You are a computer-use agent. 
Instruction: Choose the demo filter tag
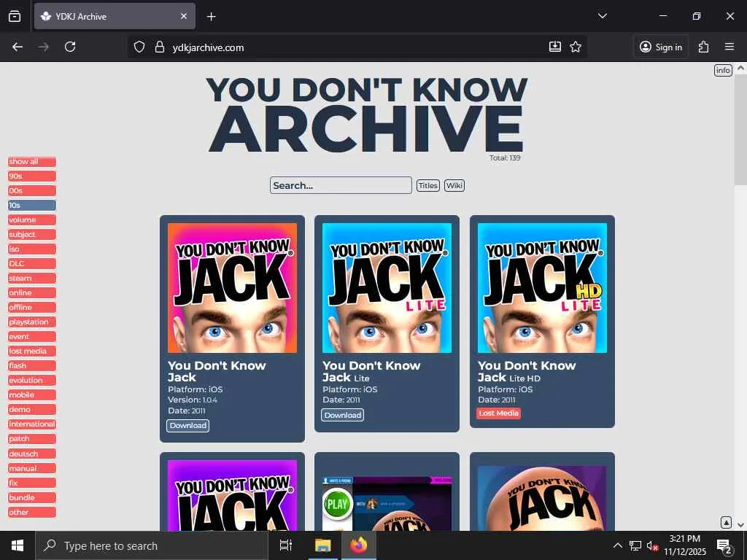click(x=32, y=410)
